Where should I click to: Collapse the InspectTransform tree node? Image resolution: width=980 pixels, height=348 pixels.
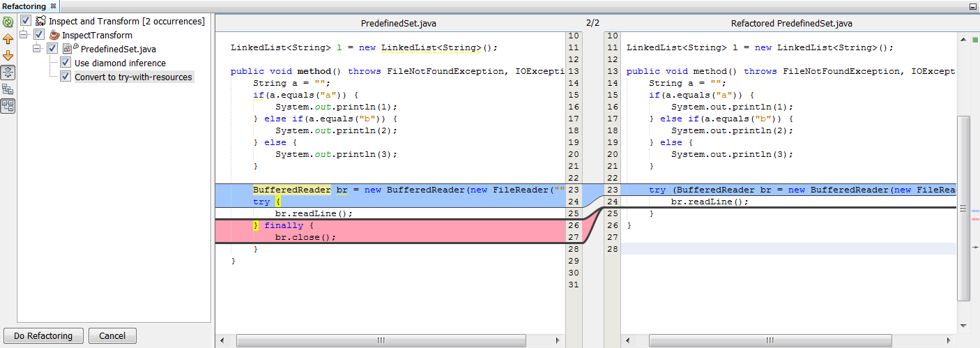pos(24,35)
